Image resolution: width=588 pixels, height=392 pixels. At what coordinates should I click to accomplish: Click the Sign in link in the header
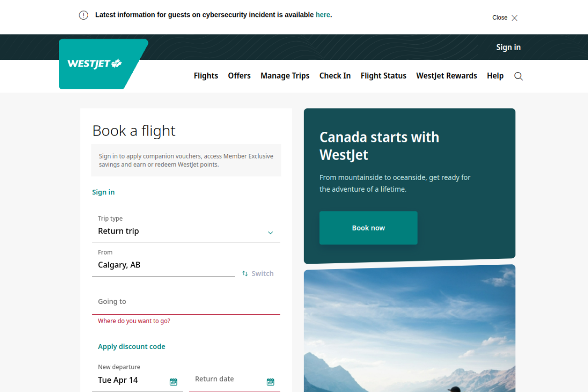(508, 47)
